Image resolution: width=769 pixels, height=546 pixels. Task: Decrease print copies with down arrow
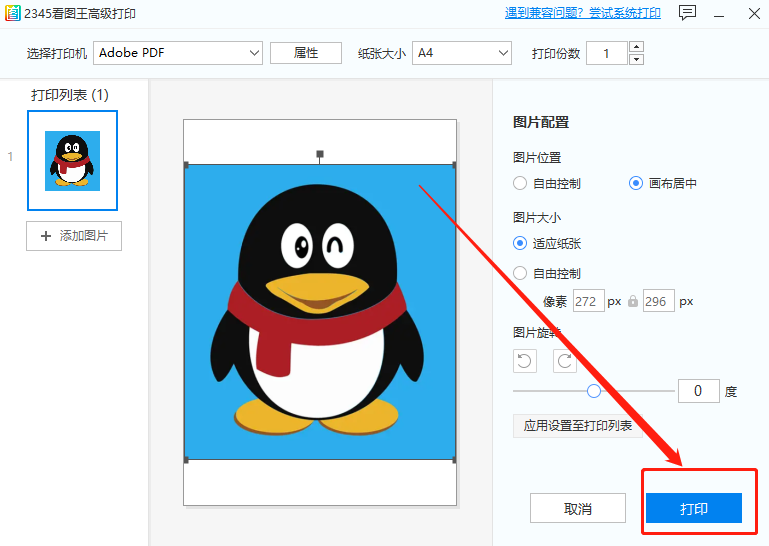coord(636,59)
